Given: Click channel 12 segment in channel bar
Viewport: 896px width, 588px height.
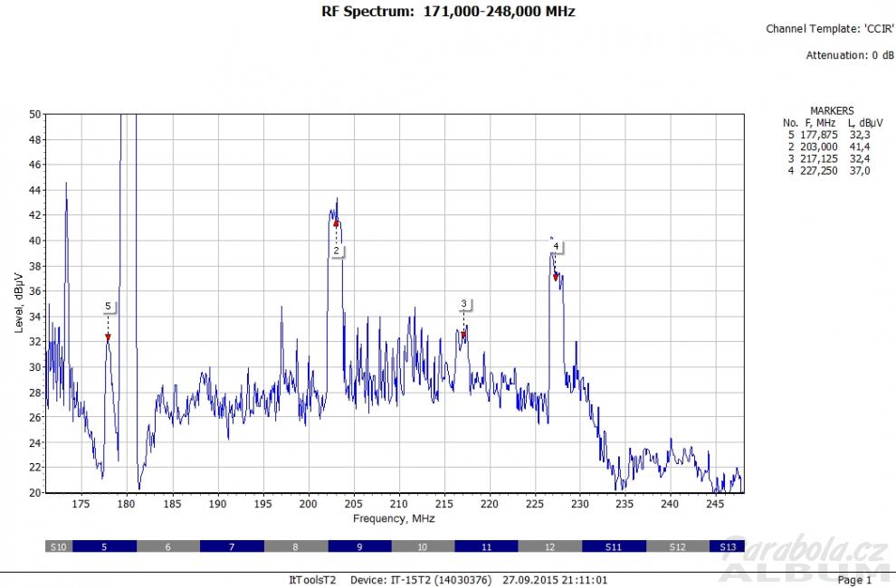Looking at the screenshot, I should click(549, 547).
